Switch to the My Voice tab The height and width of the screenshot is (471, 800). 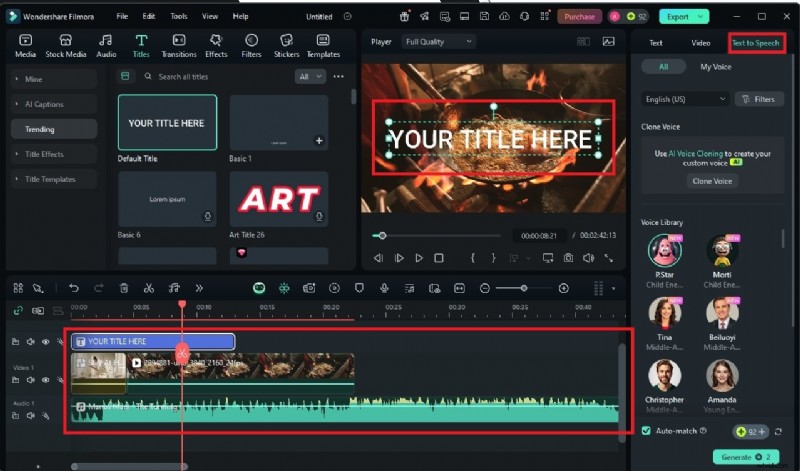pos(714,66)
